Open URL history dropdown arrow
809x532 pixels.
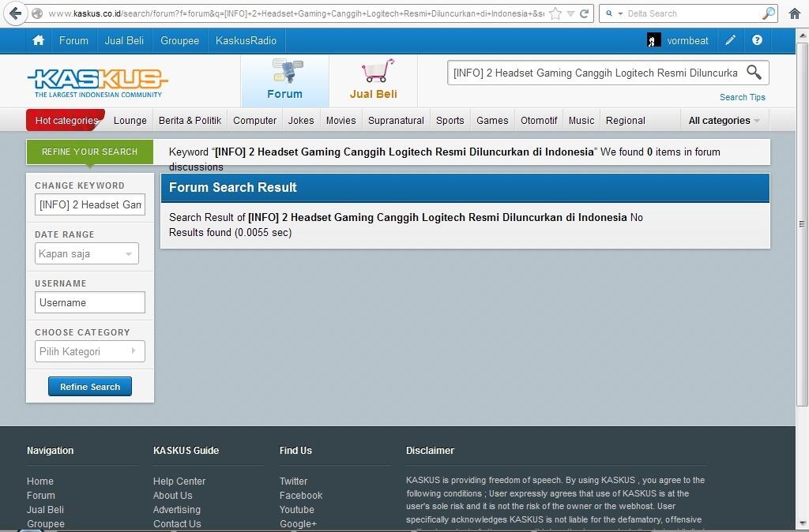click(x=570, y=14)
